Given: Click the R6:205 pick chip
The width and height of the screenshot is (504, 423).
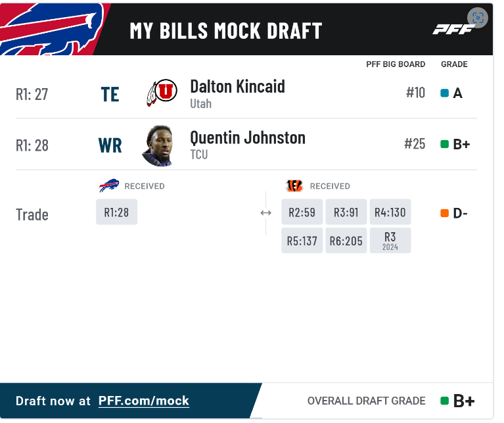Looking at the screenshot, I should tap(346, 240).
